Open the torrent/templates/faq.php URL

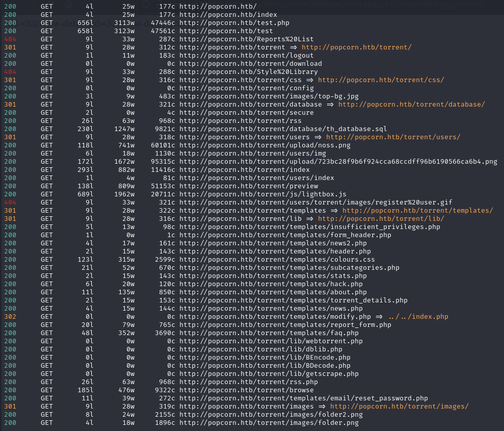[269, 333]
